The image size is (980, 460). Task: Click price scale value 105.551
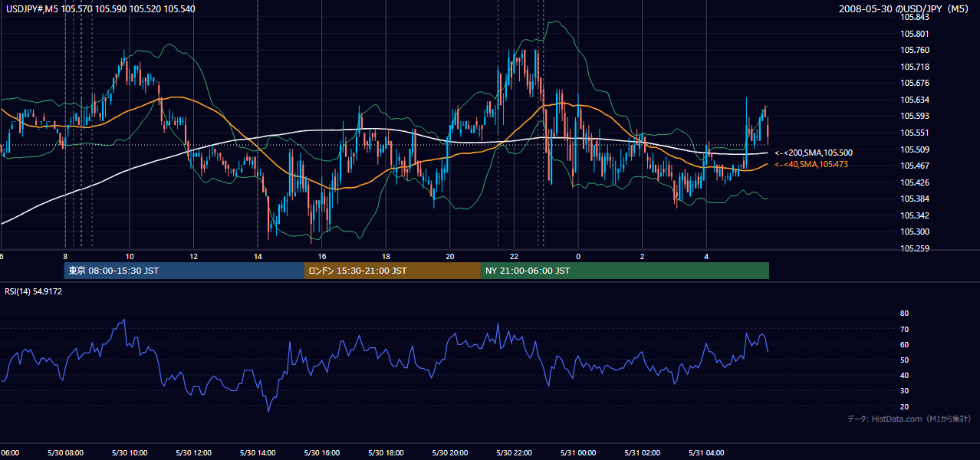coord(916,133)
